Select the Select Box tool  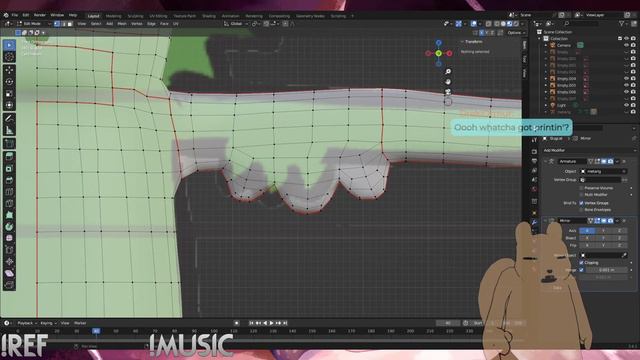tap(9, 45)
